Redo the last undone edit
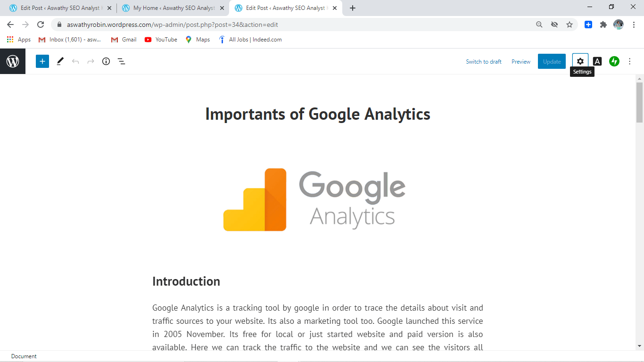Screen dimensions: 644x362 tap(91, 61)
